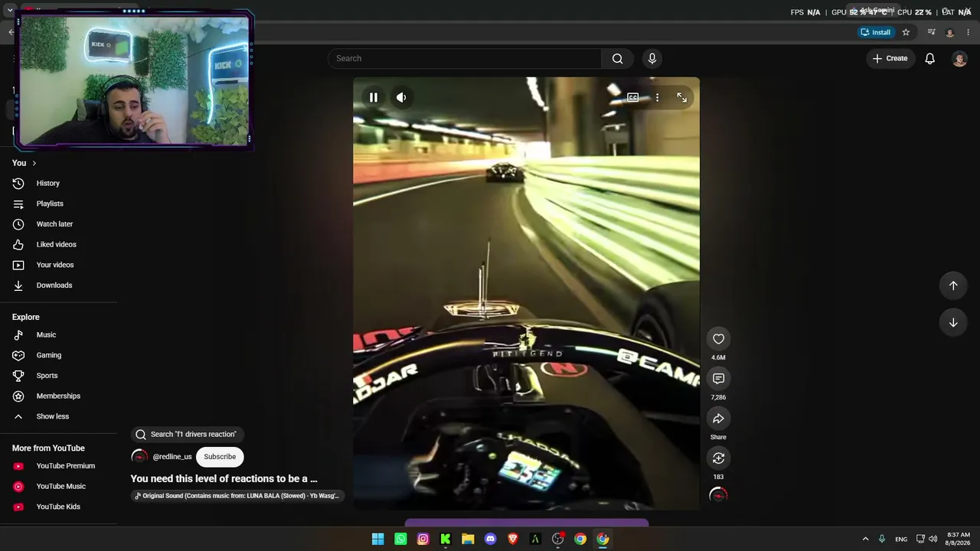Viewport: 980px width, 551px height.
Task: Bookmark this page with the star icon
Action: click(x=906, y=32)
